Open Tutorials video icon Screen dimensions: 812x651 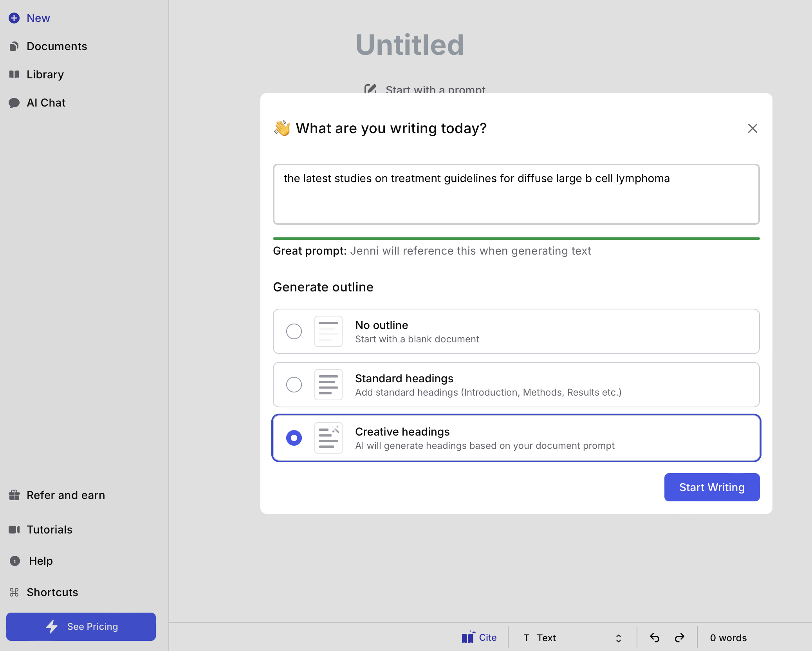[14, 530]
